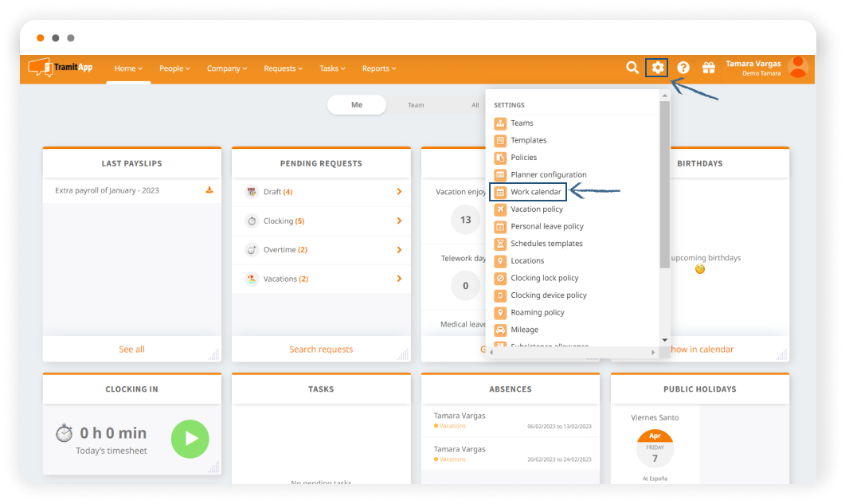Viewport: 845px width, 504px height.
Task: Choose Vacation policy from the settings list
Action: coord(536,209)
